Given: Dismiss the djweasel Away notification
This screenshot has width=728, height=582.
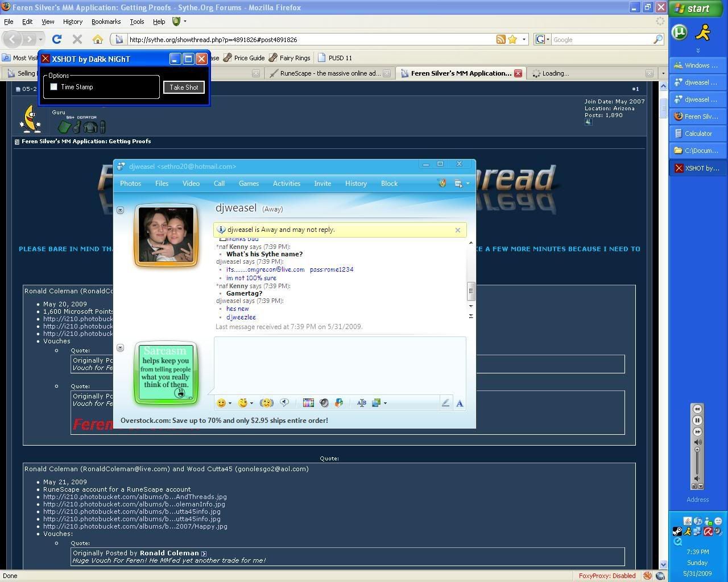Looking at the screenshot, I should tap(458, 230).
